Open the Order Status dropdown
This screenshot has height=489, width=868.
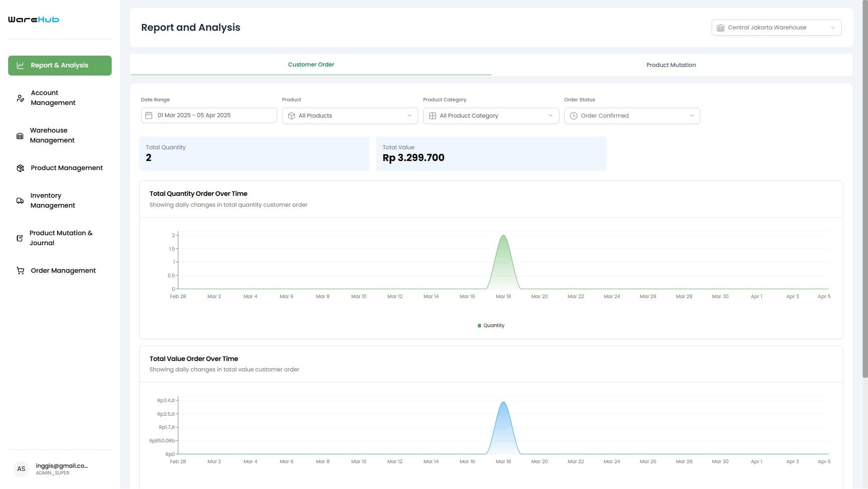(x=632, y=115)
